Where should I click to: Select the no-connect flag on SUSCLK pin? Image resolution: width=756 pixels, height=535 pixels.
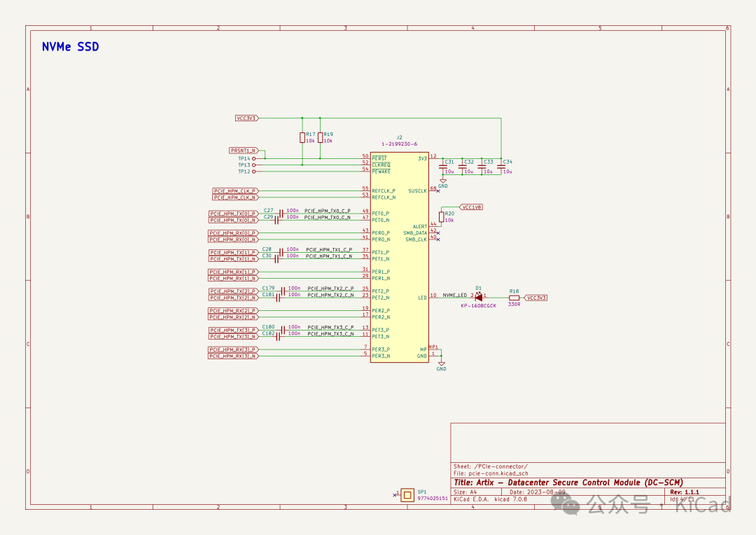point(437,191)
